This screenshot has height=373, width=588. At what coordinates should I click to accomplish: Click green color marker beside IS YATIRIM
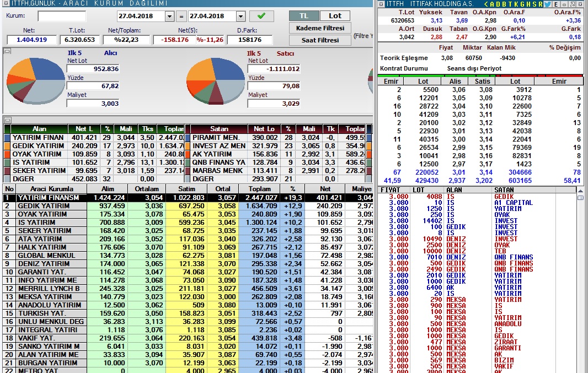(x=7, y=162)
